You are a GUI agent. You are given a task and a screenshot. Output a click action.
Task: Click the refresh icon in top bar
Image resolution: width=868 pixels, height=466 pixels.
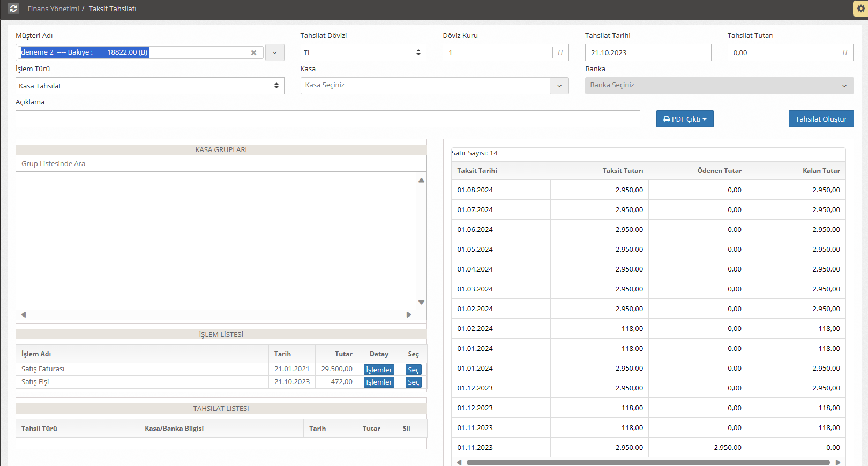click(13, 9)
